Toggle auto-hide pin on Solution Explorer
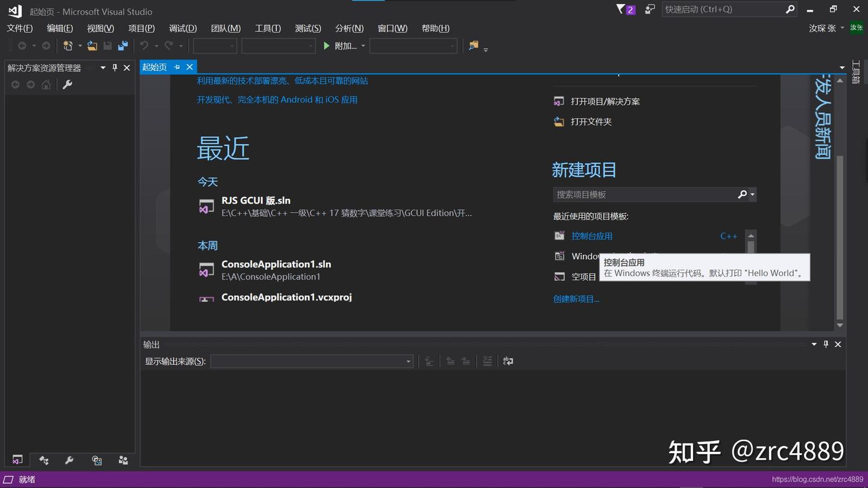 tap(115, 68)
